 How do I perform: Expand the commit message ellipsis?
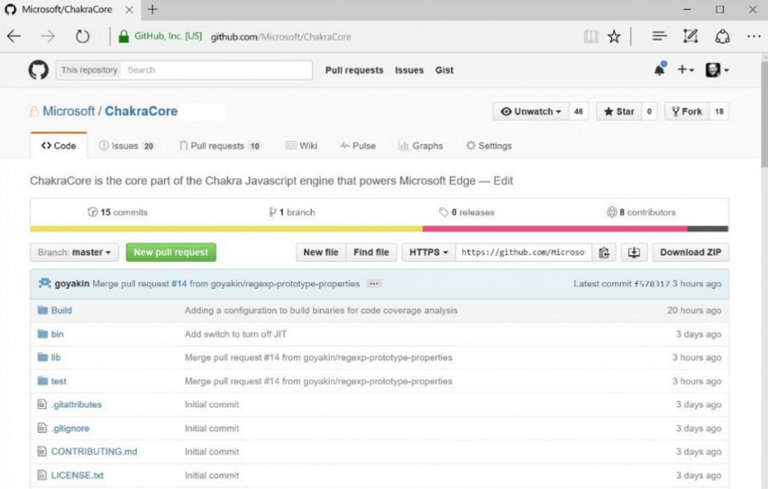(x=373, y=284)
